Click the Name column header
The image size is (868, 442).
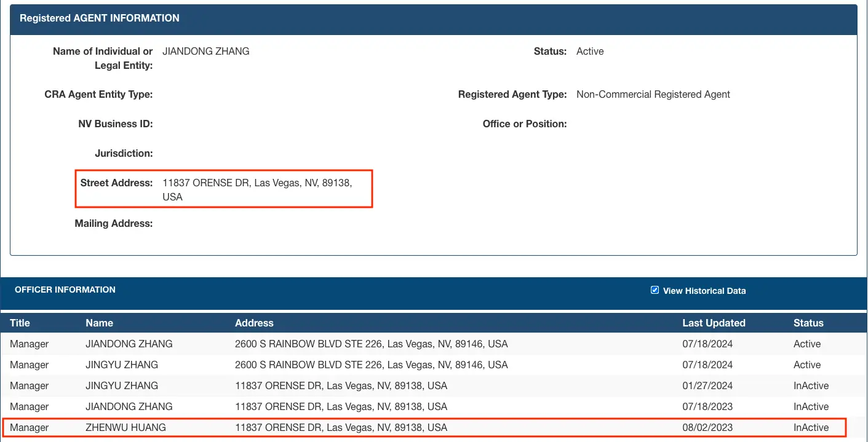[x=99, y=323]
